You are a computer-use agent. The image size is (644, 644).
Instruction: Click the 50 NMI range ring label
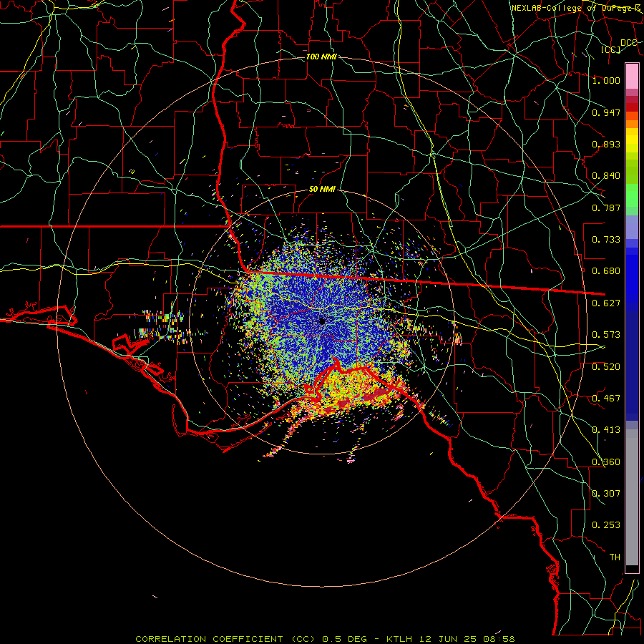tap(322, 190)
